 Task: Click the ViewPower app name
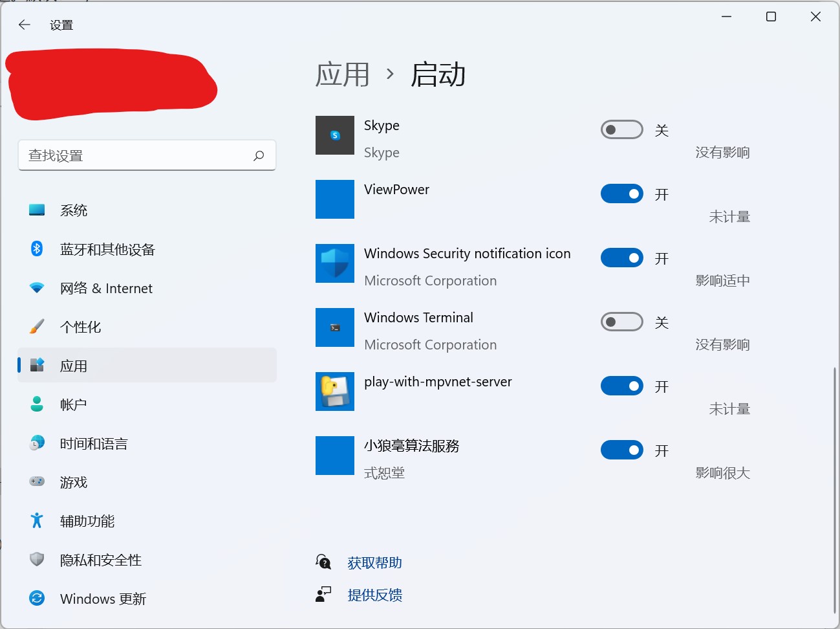pos(396,190)
